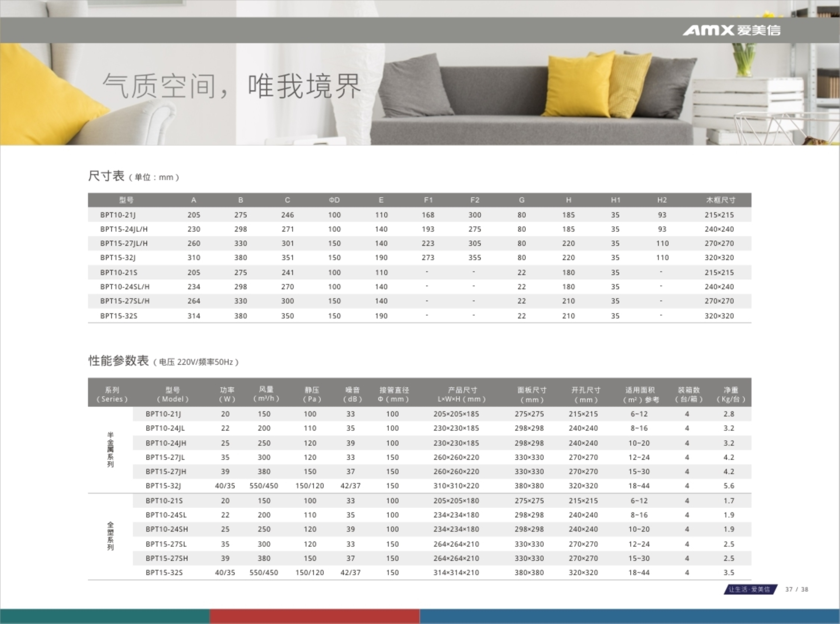Click the ΦD column header in dimension table
Image resolution: width=840 pixels, height=624 pixels.
coord(334,200)
